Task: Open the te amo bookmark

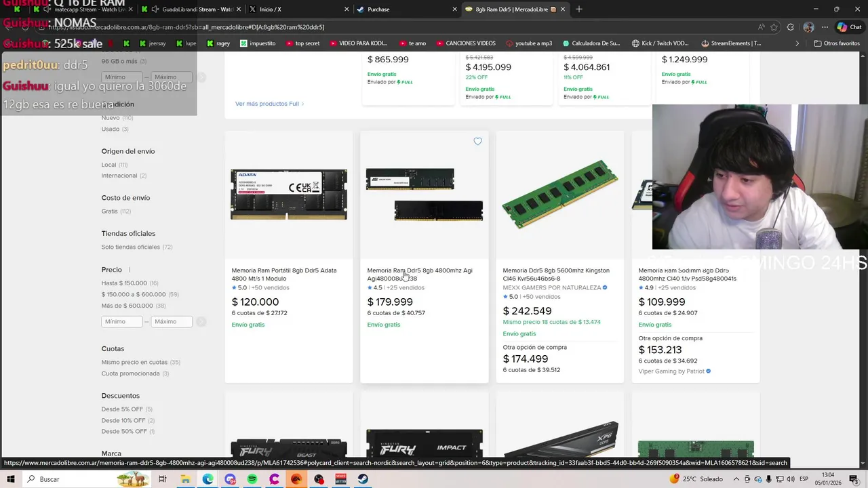Action: click(x=413, y=43)
